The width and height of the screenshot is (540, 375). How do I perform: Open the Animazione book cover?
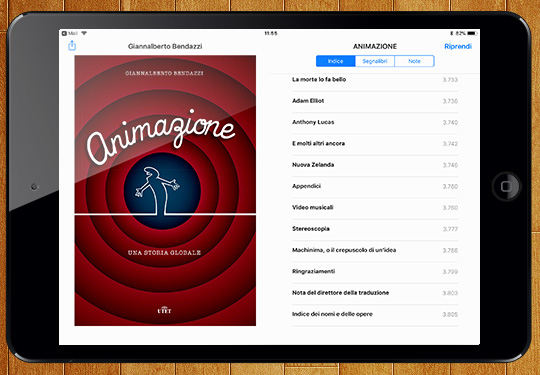point(165,190)
